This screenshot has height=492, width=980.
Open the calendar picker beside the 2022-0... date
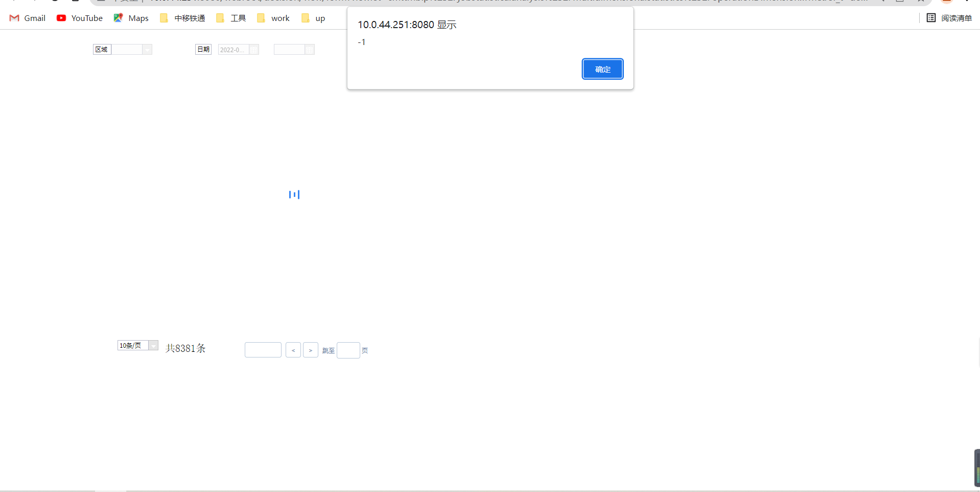(x=254, y=50)
